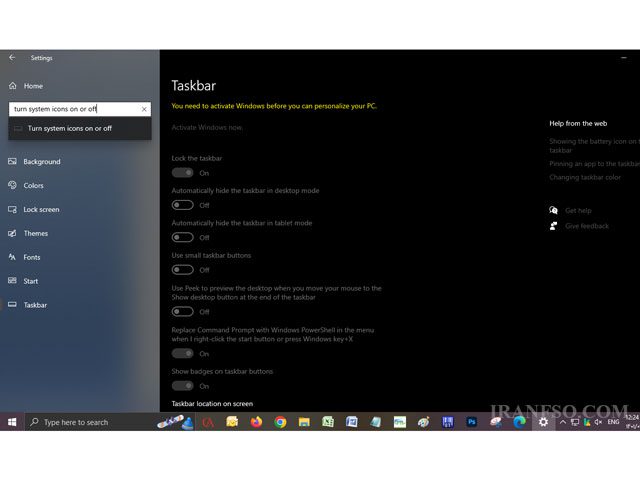This screenshot has height=480, width=640.
Task: Select Themes in the sidebar
Action: (x=36, y=233)
